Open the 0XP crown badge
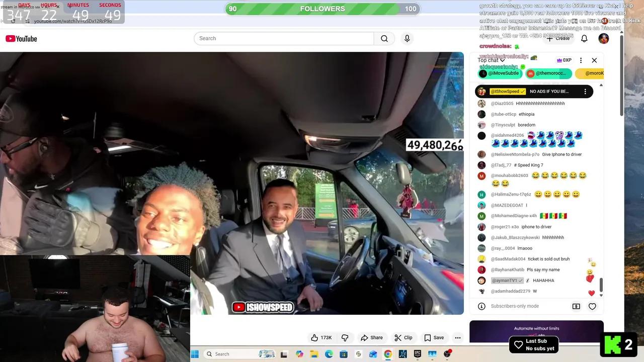This screenshot has width=644, height=362. tap(564, 60)
